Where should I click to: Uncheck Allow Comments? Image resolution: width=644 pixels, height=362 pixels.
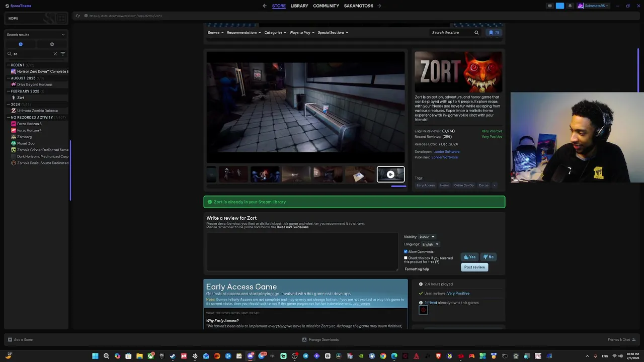(406, 251)
